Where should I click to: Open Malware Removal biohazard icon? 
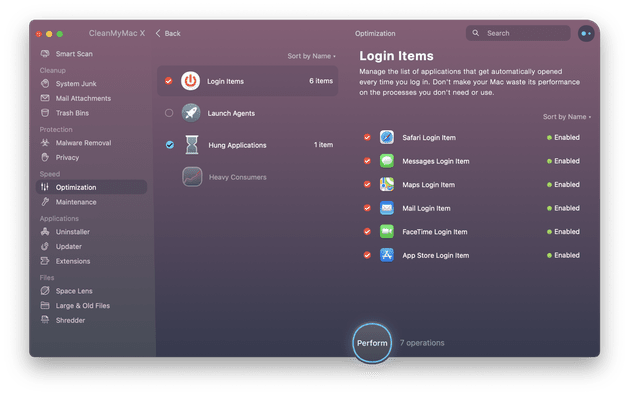click(x=45, y=143)
